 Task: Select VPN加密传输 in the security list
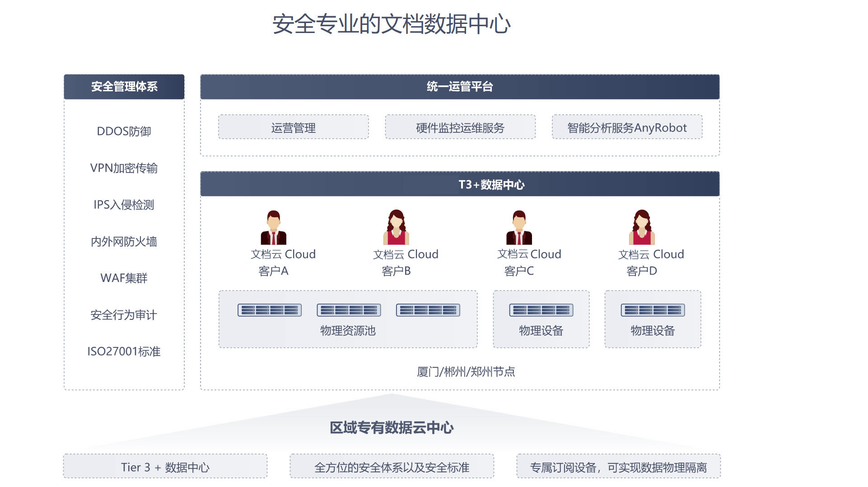[124, 168]
